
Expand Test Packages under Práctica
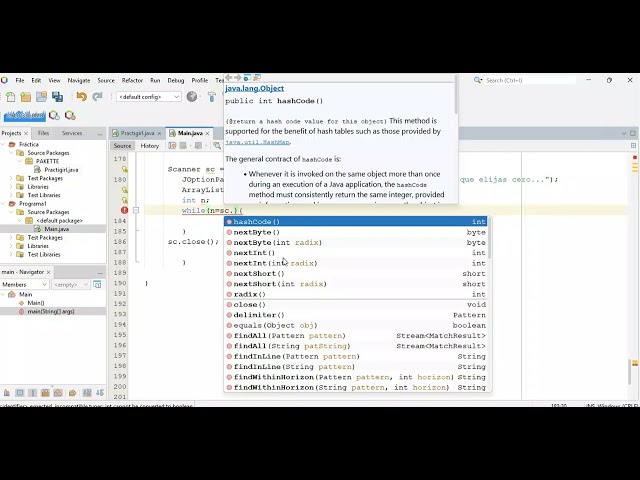pyautogui.click(x=11, y=178)
